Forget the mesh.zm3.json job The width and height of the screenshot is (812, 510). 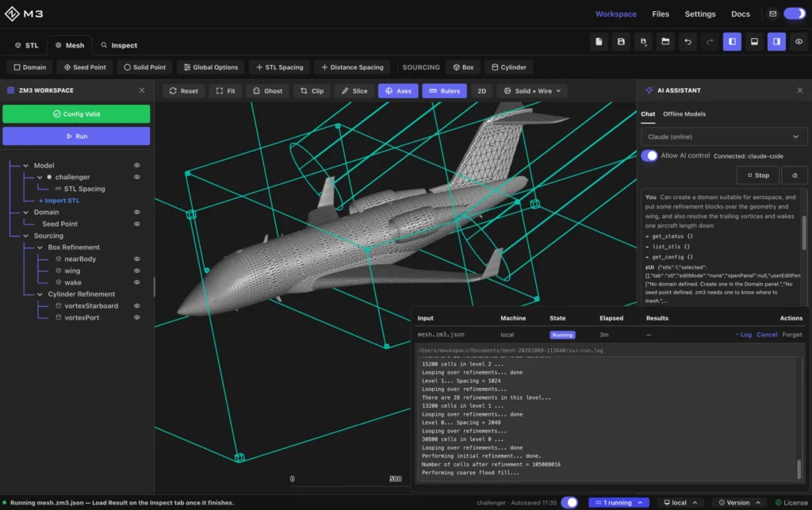coord(792,335)
